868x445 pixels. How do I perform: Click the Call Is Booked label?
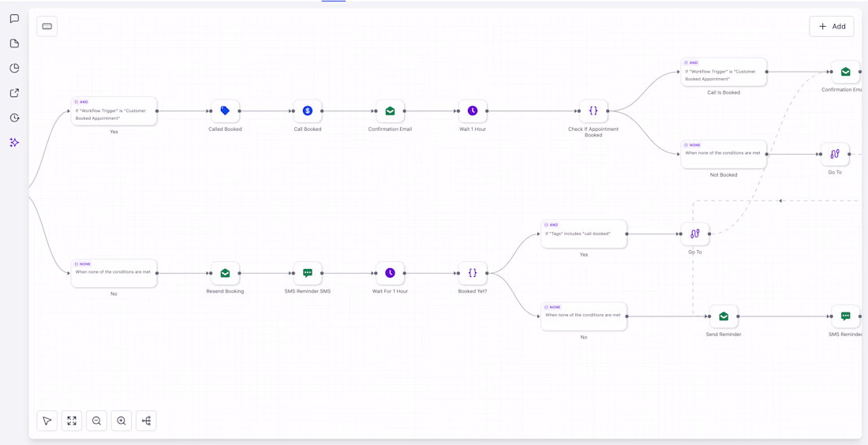[x=724, y=92]
